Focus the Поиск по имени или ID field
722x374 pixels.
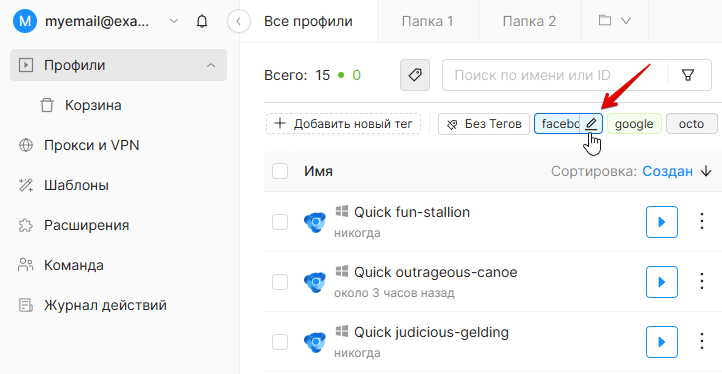coord(554,75)
